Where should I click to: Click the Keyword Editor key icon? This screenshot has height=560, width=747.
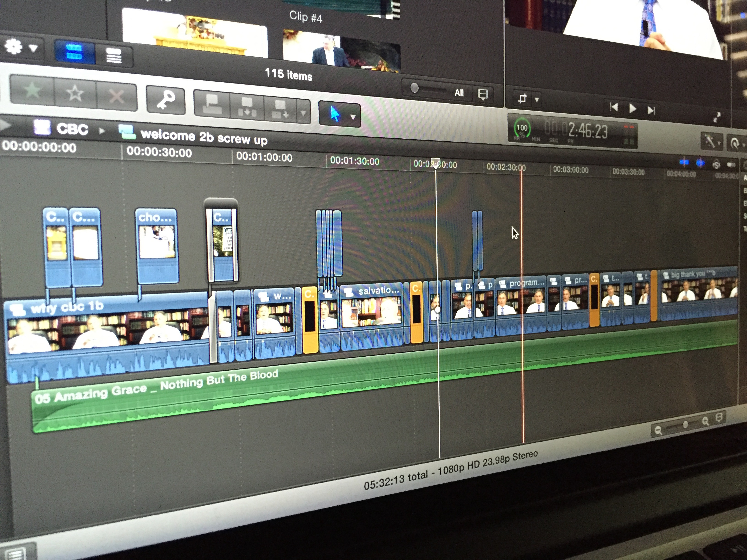tap(165, 100)
